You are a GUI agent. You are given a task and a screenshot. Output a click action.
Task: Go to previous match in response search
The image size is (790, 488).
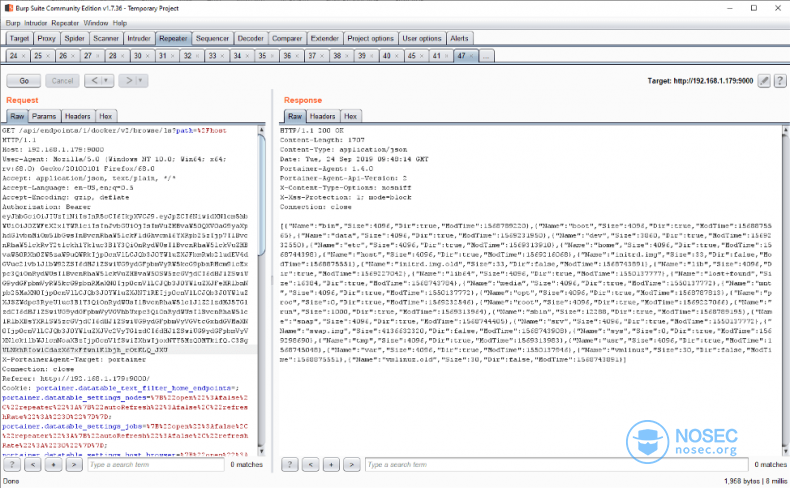310,464
